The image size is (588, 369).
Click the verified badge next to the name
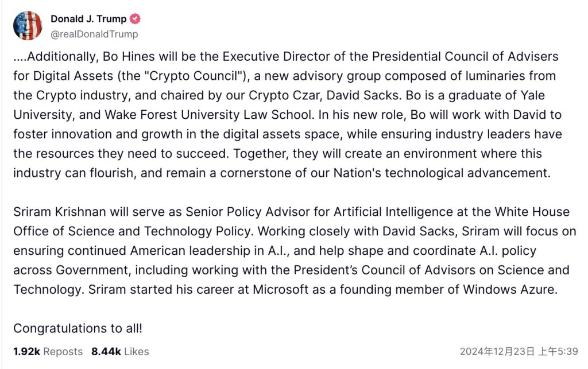click(x=135, y=19)
